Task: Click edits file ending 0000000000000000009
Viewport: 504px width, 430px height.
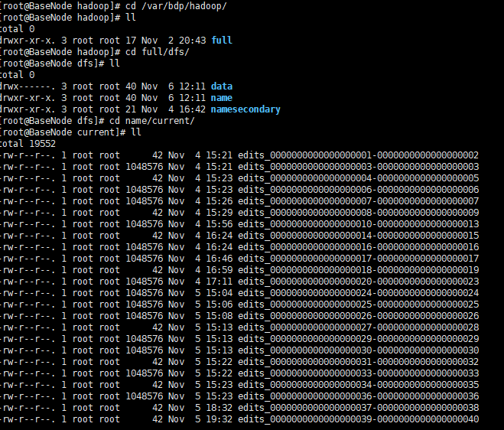Action: pyautogui.click(x=359, y=213)
